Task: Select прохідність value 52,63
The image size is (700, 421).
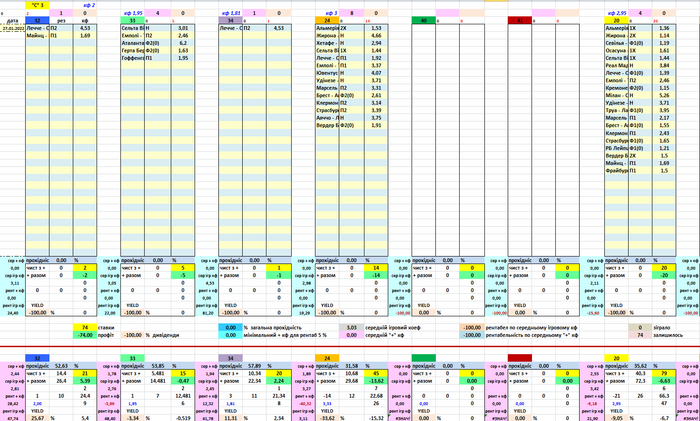Action: coord(61,366)
